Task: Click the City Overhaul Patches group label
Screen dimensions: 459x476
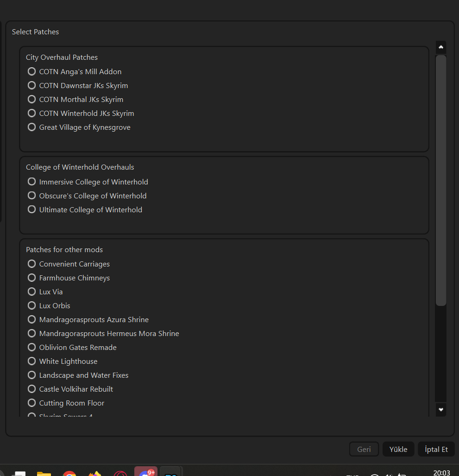Action: [62, 57]
